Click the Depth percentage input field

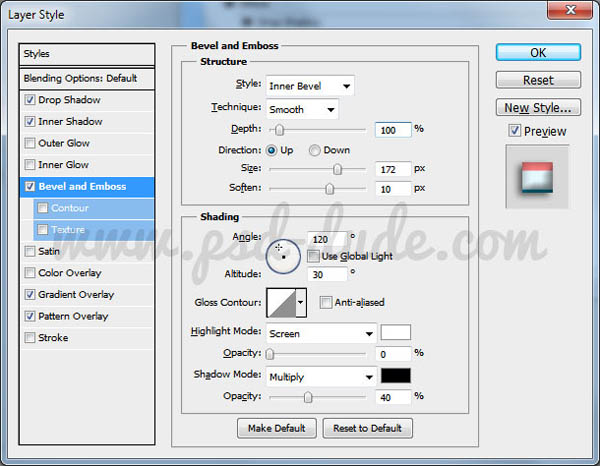[x=392, y=130]
